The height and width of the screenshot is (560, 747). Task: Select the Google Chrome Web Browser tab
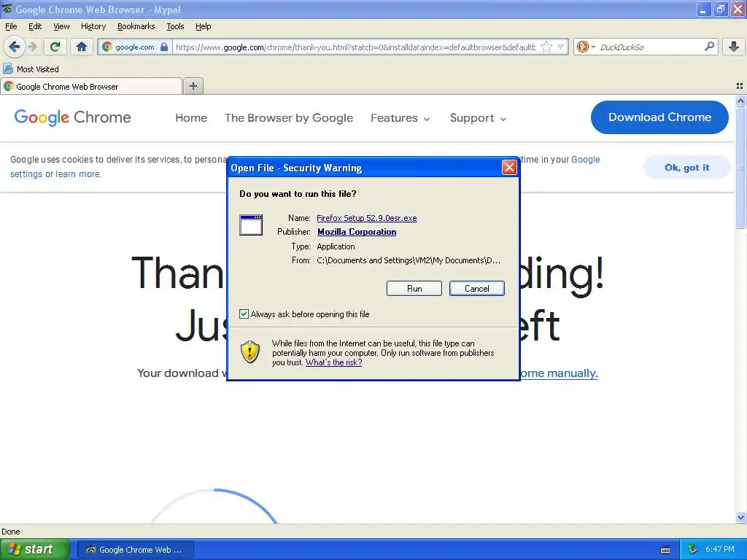90,87
